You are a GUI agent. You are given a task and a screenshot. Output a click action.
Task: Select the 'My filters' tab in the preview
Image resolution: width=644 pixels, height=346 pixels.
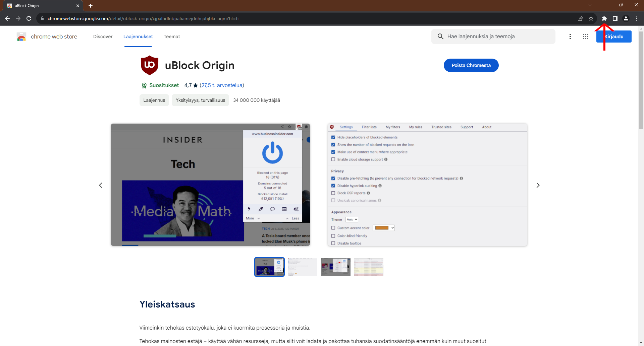[x=393, y=127]
